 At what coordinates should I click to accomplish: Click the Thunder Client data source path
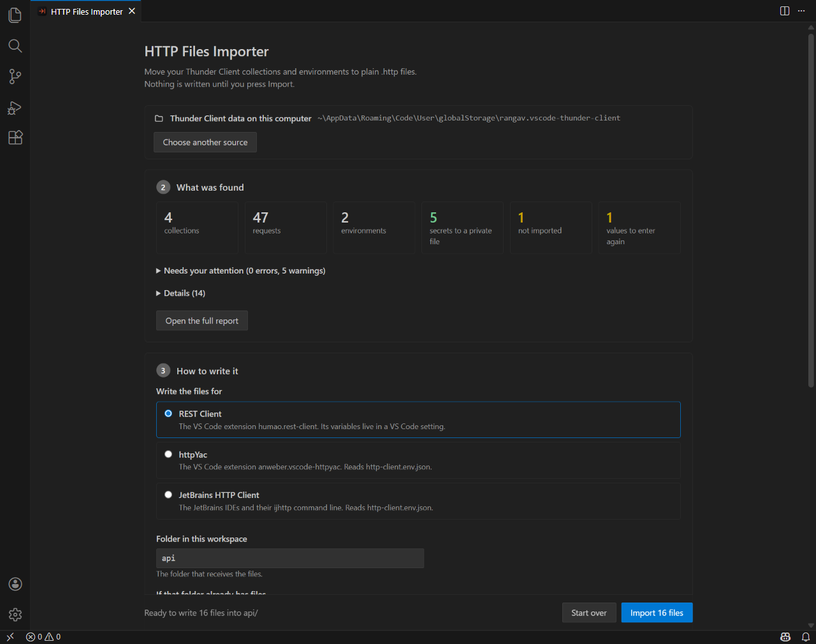(x=469, y=118)
